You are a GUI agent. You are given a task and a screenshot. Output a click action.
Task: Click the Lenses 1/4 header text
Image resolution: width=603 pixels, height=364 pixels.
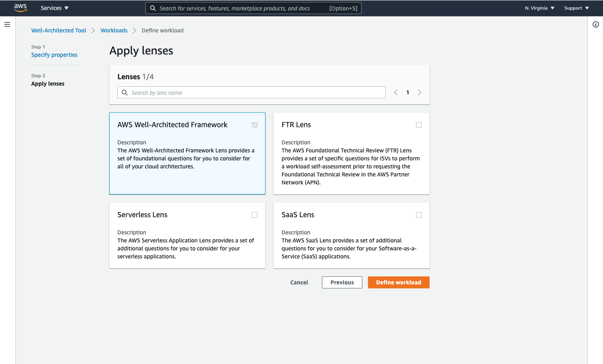pyautogui.click(x=135, y=77)
